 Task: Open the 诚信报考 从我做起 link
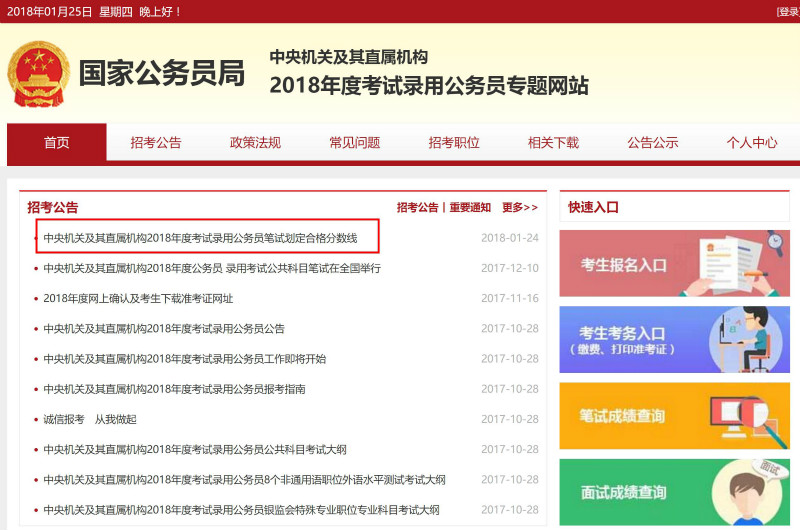pos(90,419)
